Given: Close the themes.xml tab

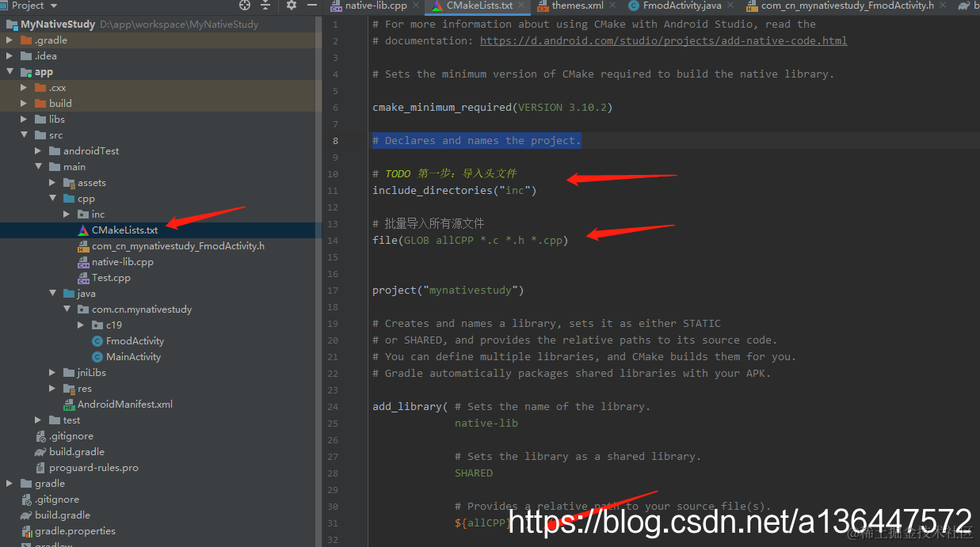Looking at the screenshot, I should coord(613,6).
